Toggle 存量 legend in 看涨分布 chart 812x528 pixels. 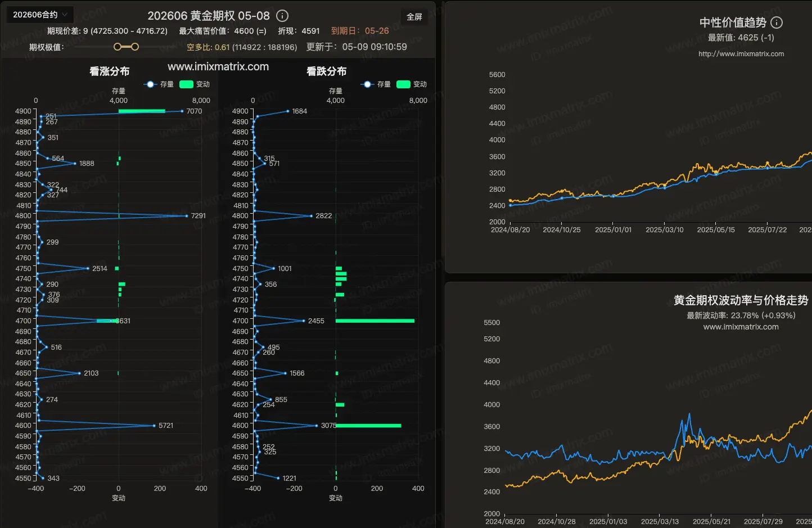[159, 84]
